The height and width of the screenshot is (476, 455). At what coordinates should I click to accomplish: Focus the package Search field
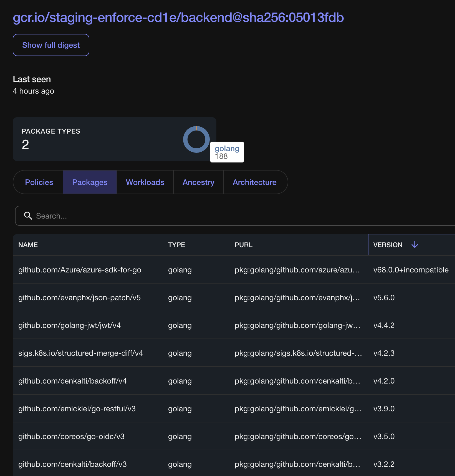(x=222, y=216)
